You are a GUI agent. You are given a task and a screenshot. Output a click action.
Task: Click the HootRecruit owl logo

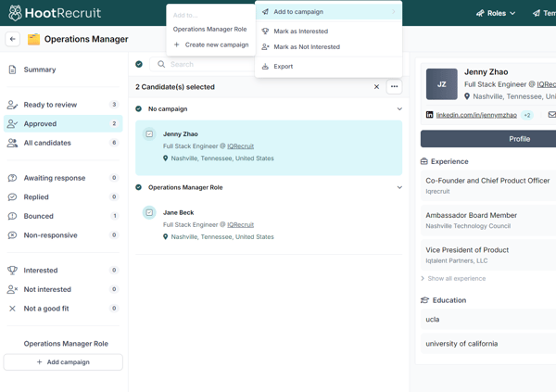click(17, 13)
